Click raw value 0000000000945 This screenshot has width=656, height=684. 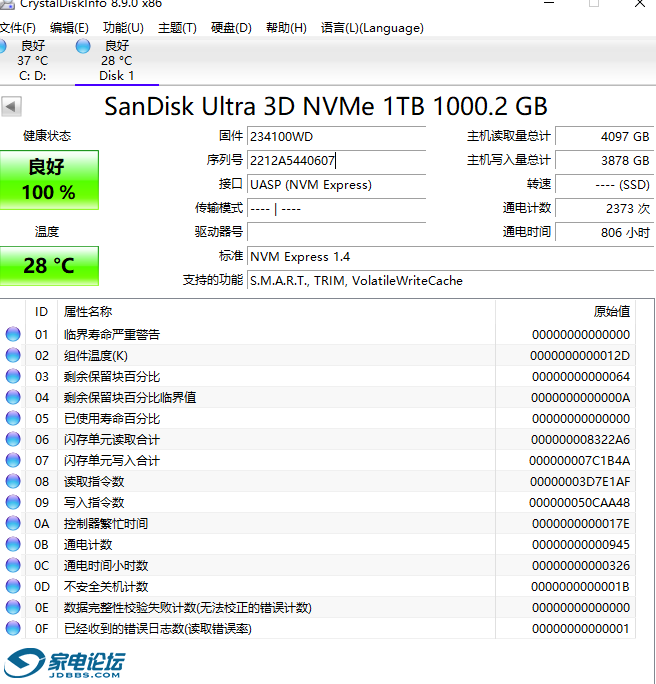[x=581, y=544]
